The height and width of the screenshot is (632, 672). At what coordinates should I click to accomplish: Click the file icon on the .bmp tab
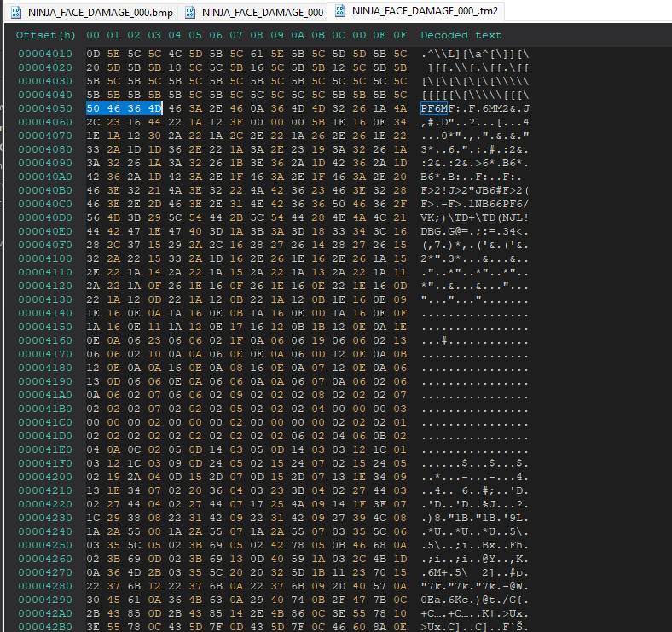point(16,13)
